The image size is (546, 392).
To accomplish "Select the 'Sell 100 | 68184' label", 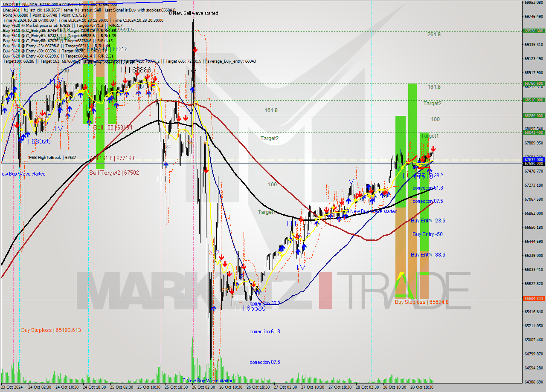I will tap(113, 127).
